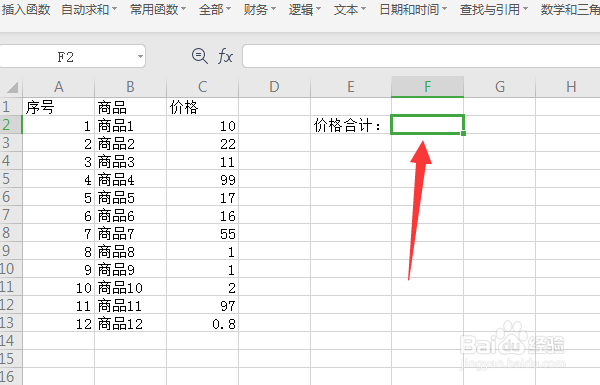This screenshot has width=600, height=385.
Task: Select column C header
Action: (x=202, y=87)
